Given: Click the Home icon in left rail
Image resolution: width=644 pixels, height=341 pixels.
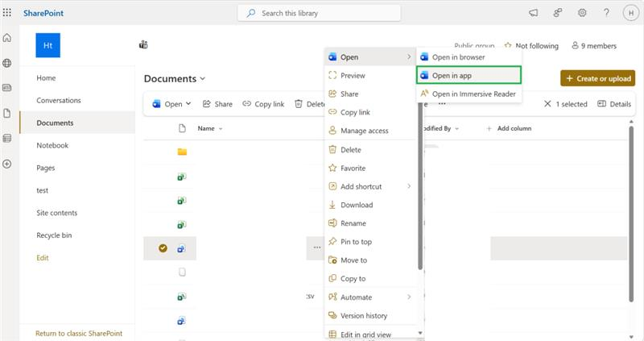Looking at the screenshot, I should (x=7, y=38).
